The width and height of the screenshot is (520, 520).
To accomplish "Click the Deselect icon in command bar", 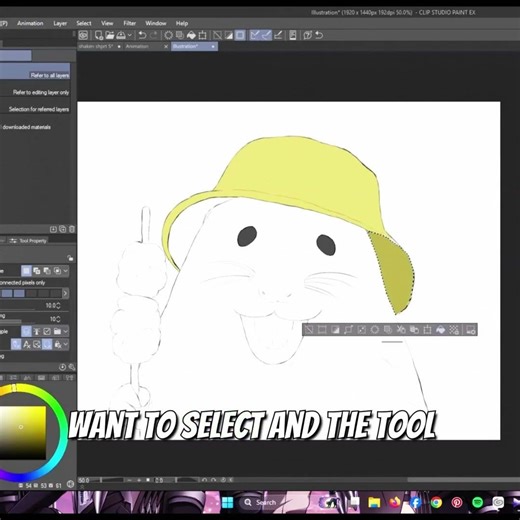I will 217,35.
